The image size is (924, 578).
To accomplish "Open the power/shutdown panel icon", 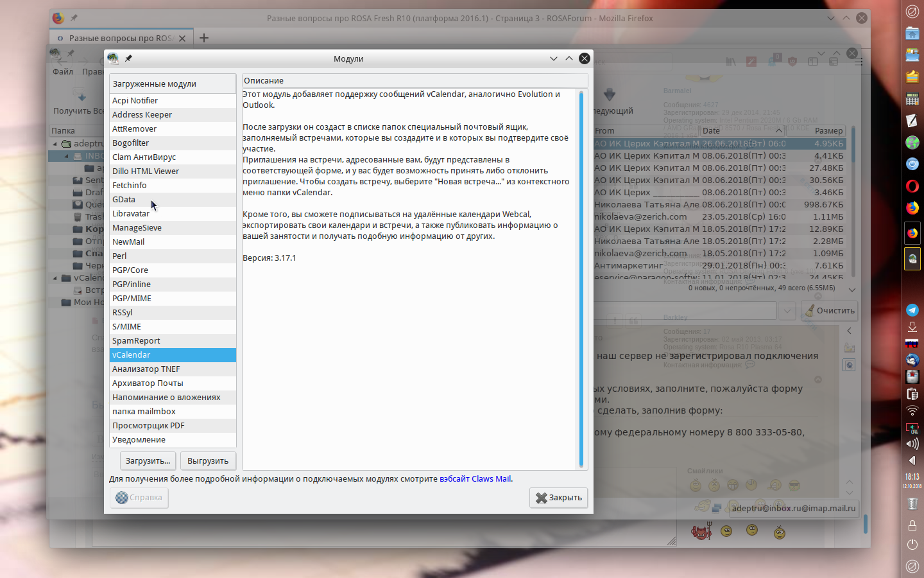I will [912, 545].
